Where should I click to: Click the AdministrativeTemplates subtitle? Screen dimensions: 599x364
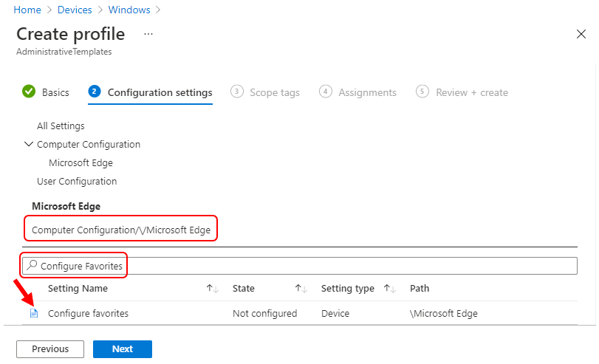pyautogui.click(x=64, y=52)
